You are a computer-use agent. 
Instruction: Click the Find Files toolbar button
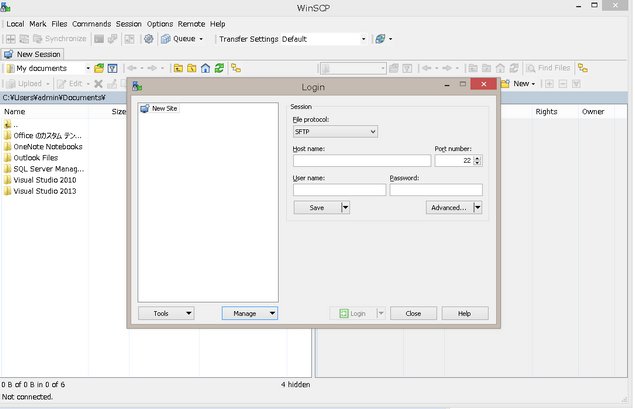click(549, 68)
